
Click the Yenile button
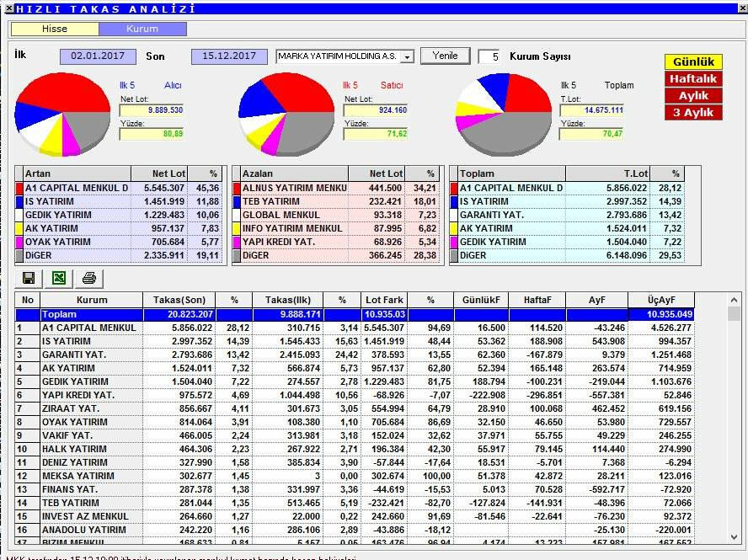445,56
